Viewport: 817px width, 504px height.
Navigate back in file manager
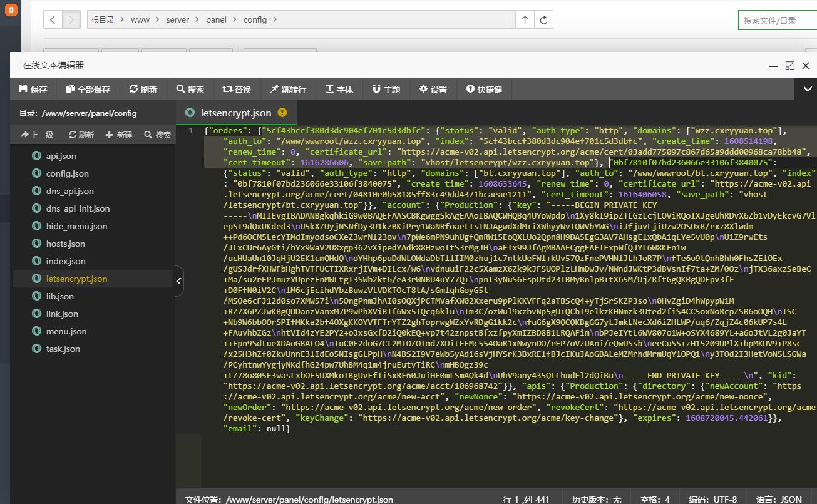(x=53, y=20)
